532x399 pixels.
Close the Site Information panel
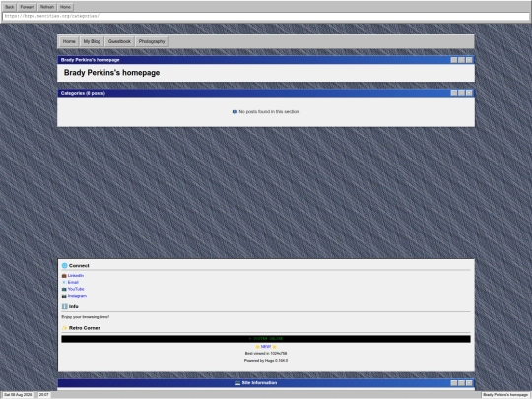(469, 383)
